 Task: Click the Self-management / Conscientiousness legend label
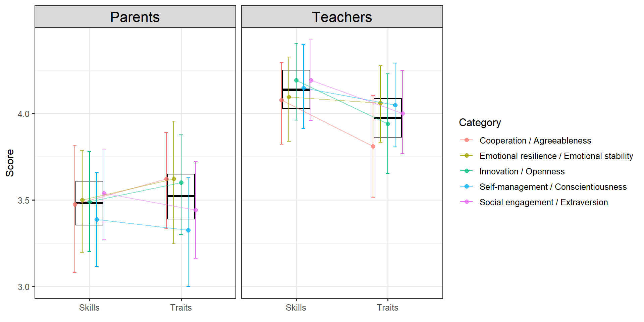[x=553, y=187]
